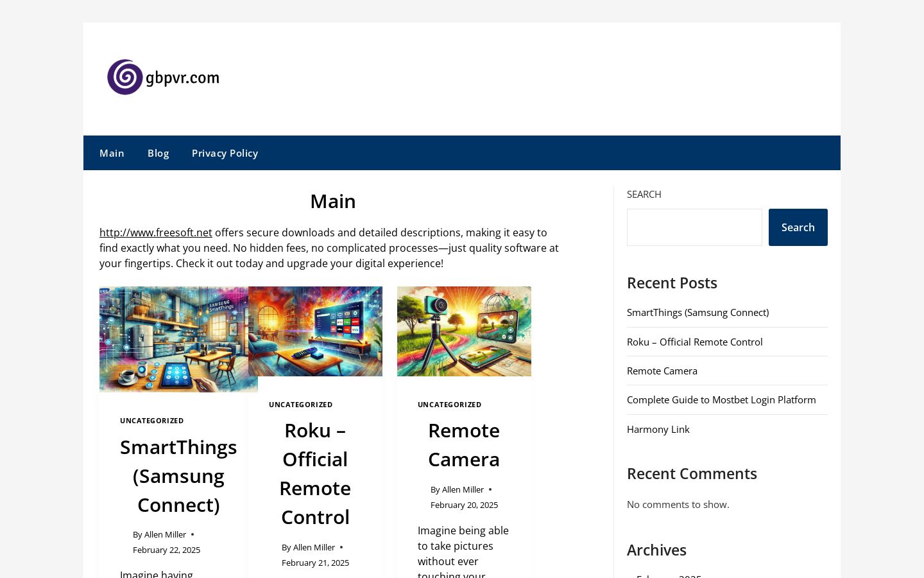Click Allen Miller author under SmartThings post
This screenshot has width=924, height=578.
[x=165, y=534]
